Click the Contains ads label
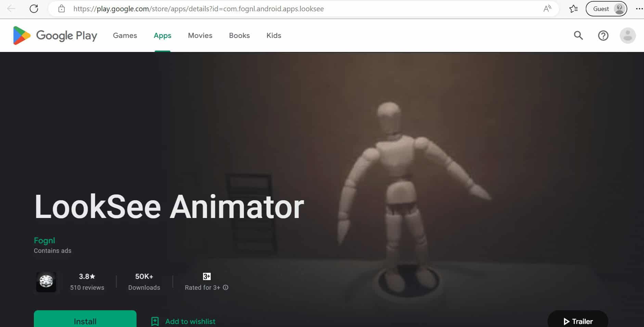 [x=53, y=250]
